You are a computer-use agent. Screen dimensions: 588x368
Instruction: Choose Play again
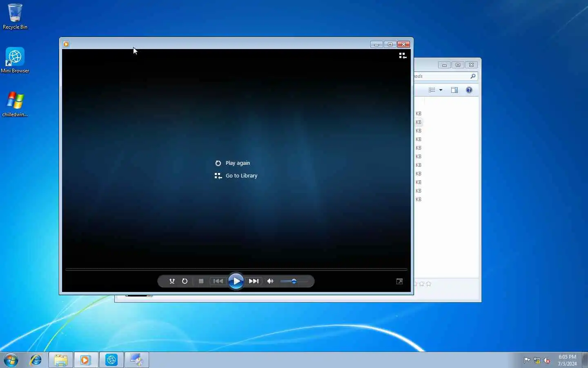[233, 163]
